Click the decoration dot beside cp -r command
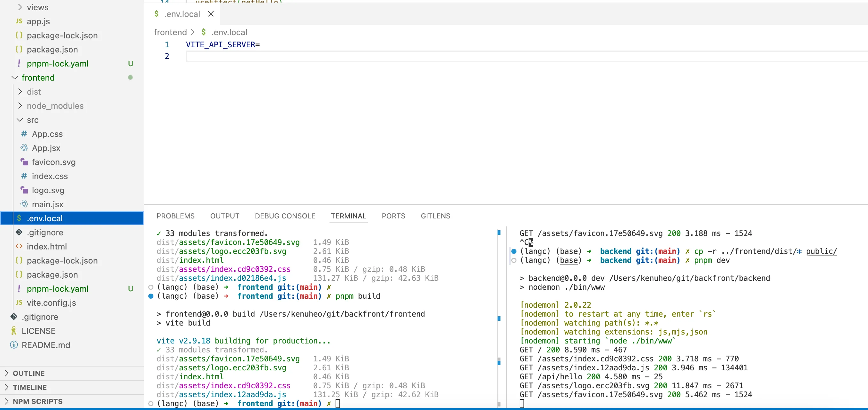This screenshot has width=868, height=410. (x=514, y=251)
